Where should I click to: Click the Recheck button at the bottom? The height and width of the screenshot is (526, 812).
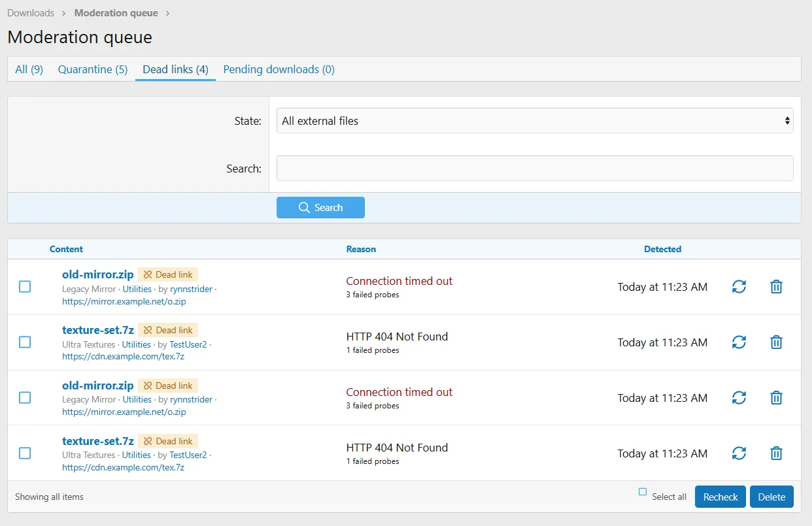[x=720, y=497]
